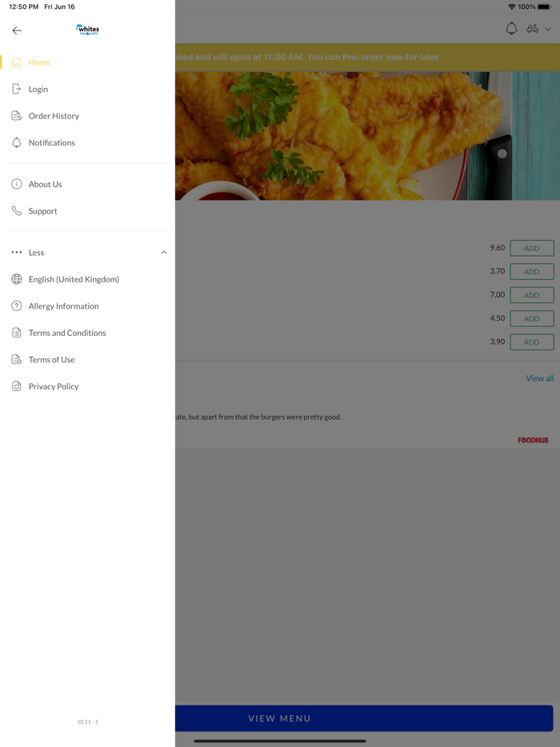The image size is (560, 747).
Task: Select the Home house icon
Action: (17, 62)
